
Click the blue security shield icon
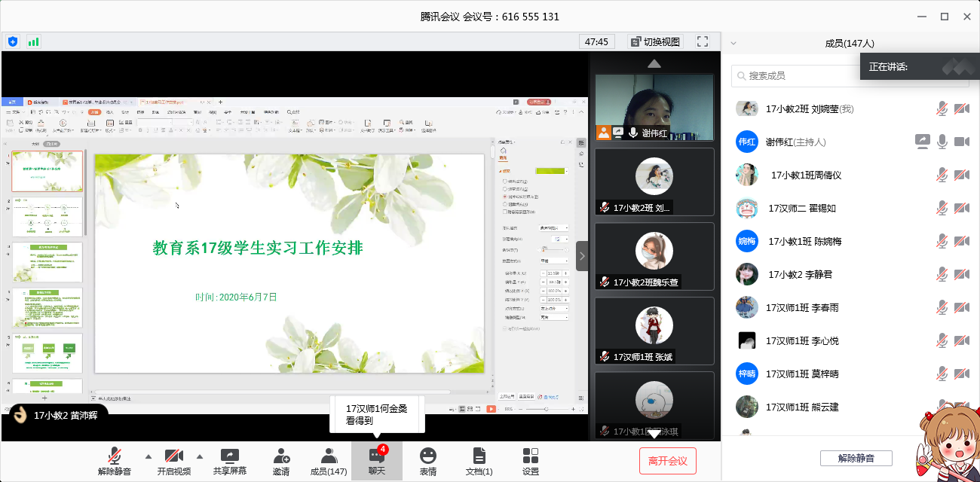[x=13, y=41]
